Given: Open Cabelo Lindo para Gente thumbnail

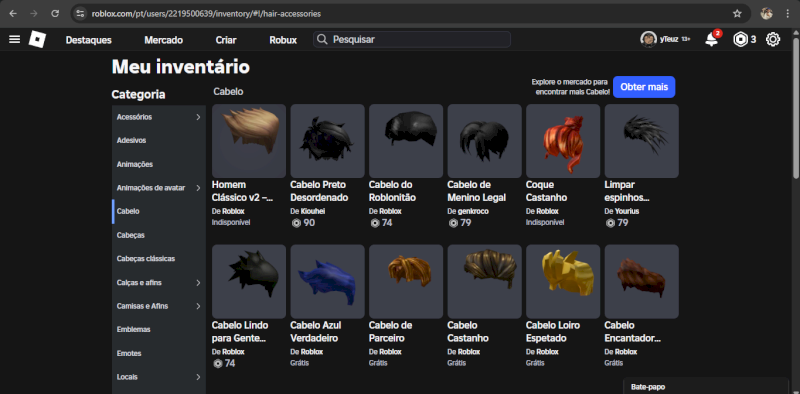Looking at the screenshot, I should [249, 282].
